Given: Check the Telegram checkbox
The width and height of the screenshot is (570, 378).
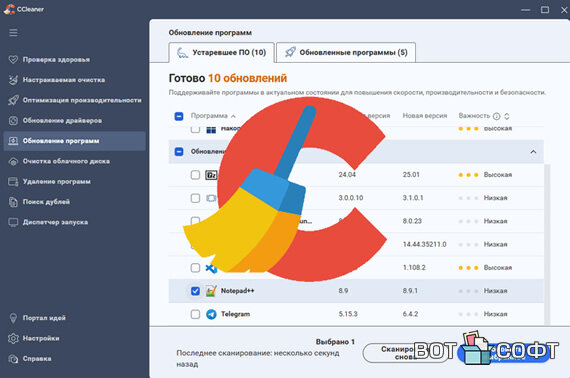Looking at the screenshot, I should (195, 314).
